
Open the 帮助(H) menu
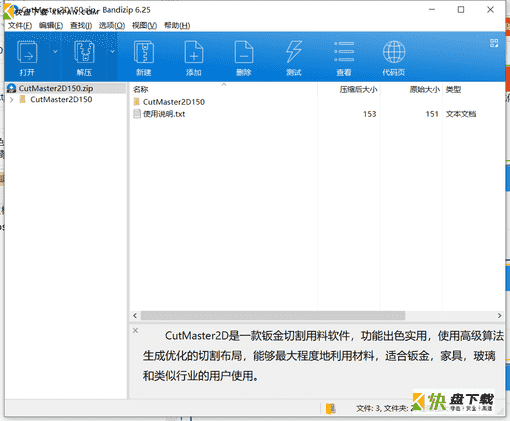[177, 26]
